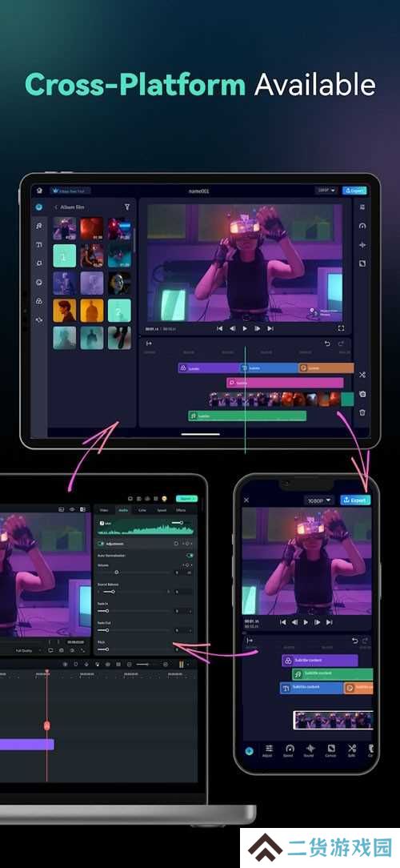Click the Export button on the tablet
The width and height of the screenshot is (400, 868).
[354, 191]
